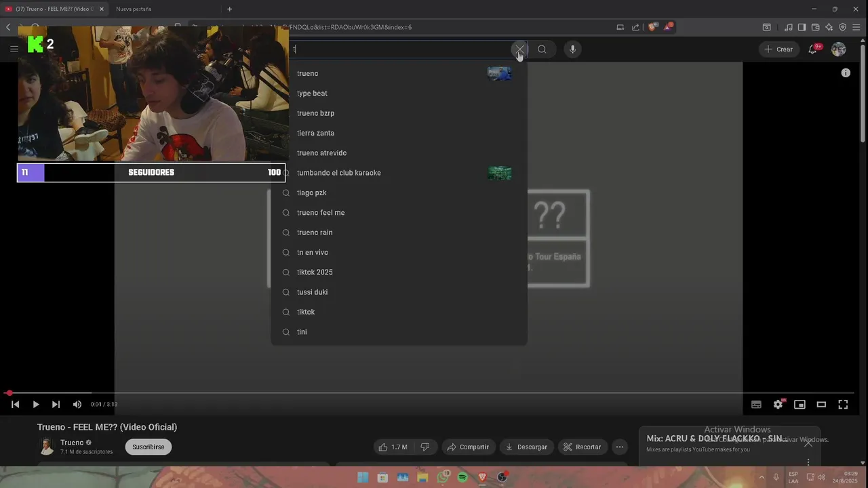Open the Leo AI sparkle icon
This screenshot has width=868, height=488.
click(x=829, y=27)
